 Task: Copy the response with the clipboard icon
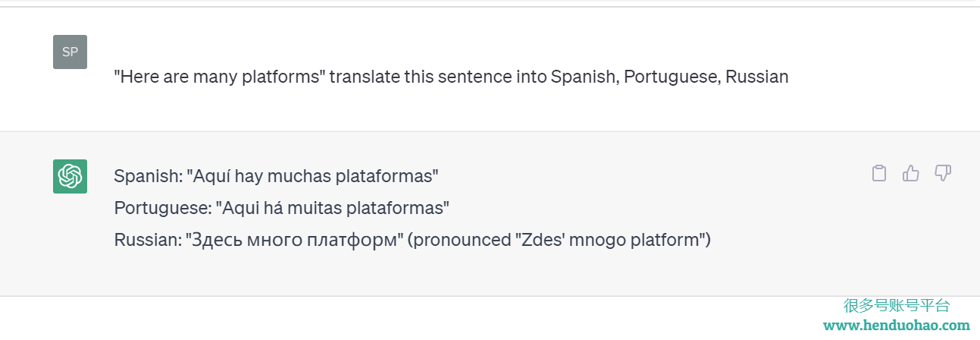click(879, 173)
